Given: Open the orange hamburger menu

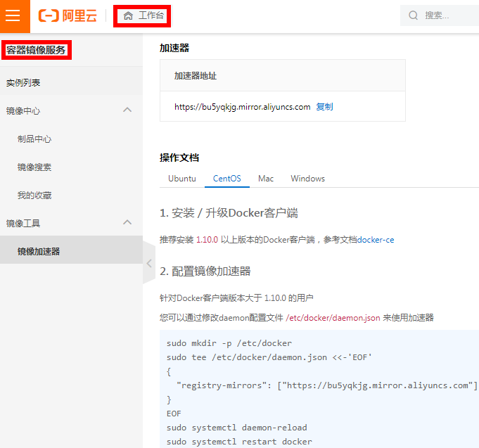Looking at the screenshot, I should coord(14,15).
